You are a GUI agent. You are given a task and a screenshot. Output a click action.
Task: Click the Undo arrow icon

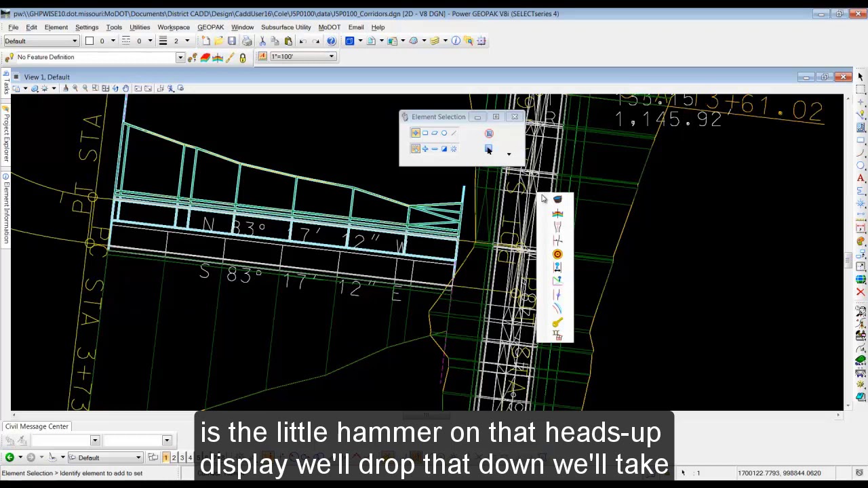(x=303, y=41)
